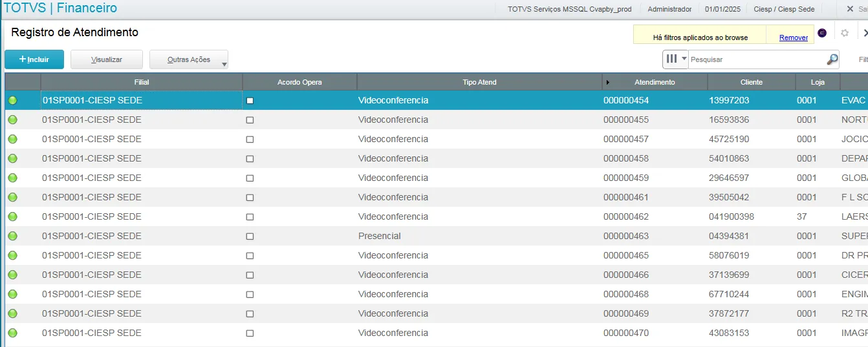Image resolution: width=868 pixels, height=347 pixels.
Task: Click green status dot on first row
Action: point(12,100)
